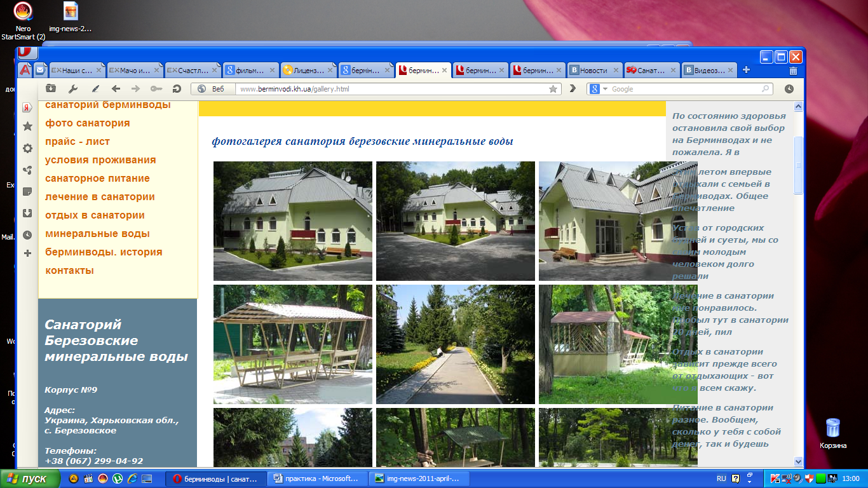This screenshot has height=488, width=868.
Task: Click the address field go arrow
Action: point(573,89)
